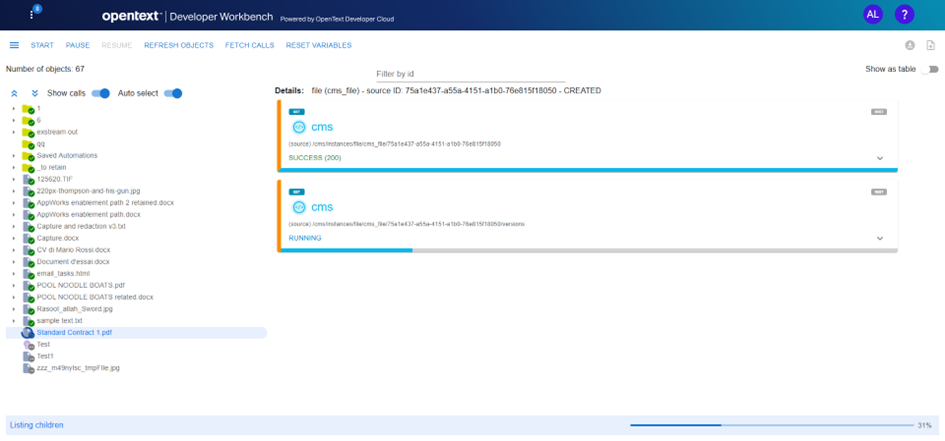Click the completed progress bar of SUCCESS card

589,170
